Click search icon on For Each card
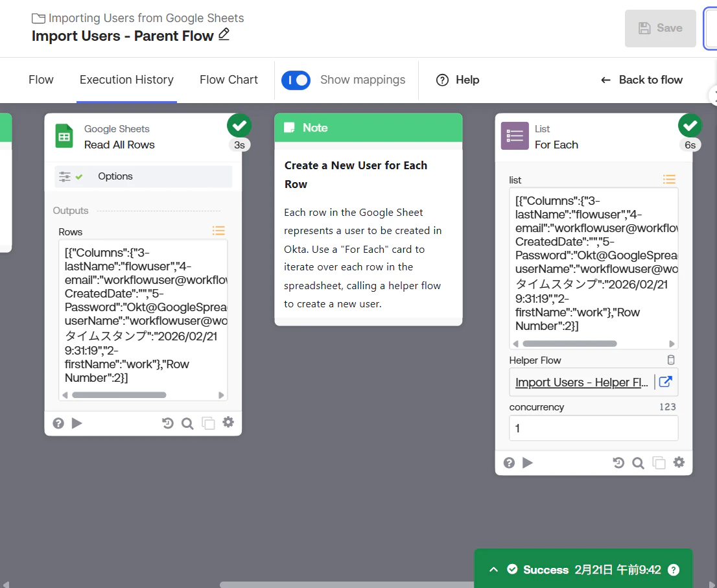717x588 pixels. (x=639, y=463)
